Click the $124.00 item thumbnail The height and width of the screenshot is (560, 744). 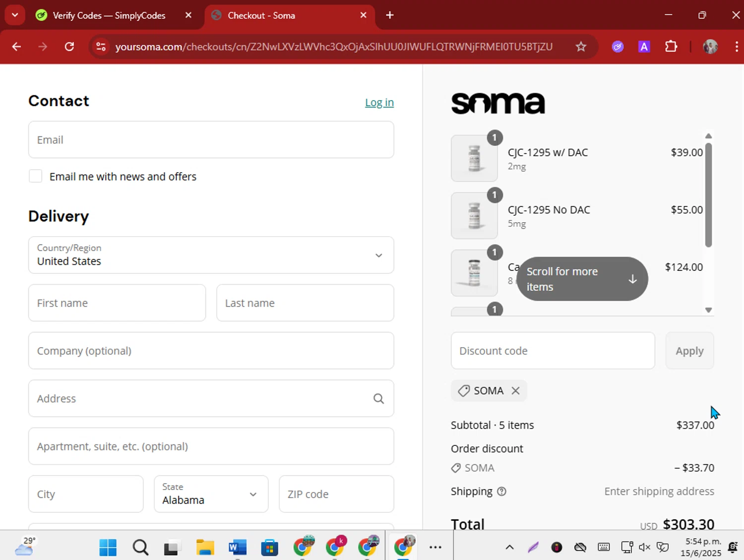[474, 273]
